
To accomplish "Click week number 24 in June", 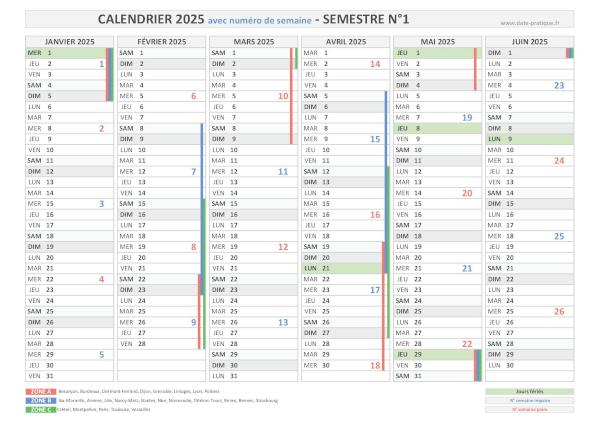I will 559,161.
